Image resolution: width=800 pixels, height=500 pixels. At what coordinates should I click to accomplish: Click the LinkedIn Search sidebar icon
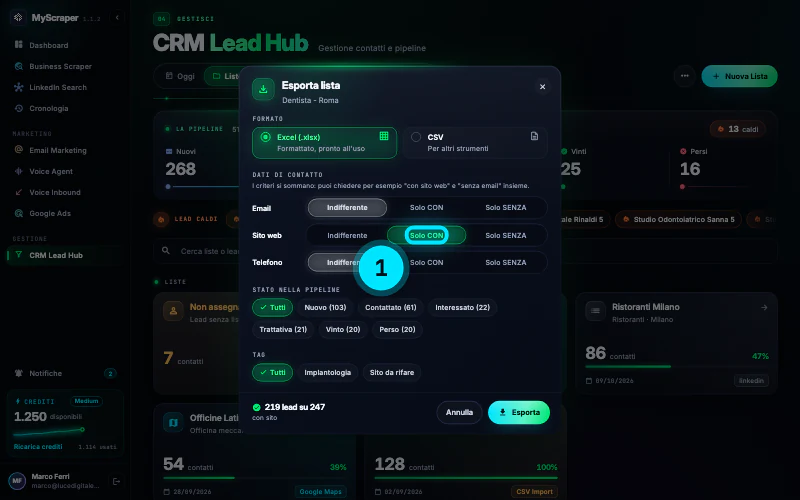(19, 87)
